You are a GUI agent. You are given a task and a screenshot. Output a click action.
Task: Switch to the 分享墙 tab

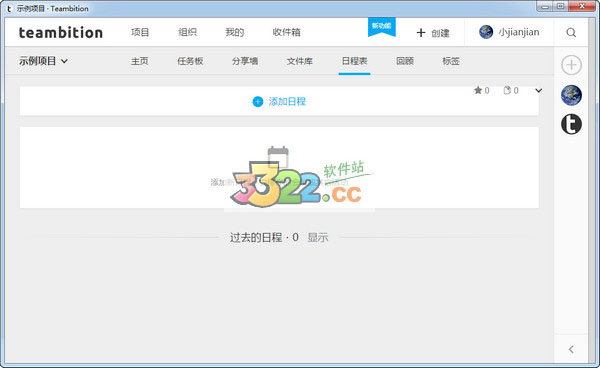tap(245, 61)
